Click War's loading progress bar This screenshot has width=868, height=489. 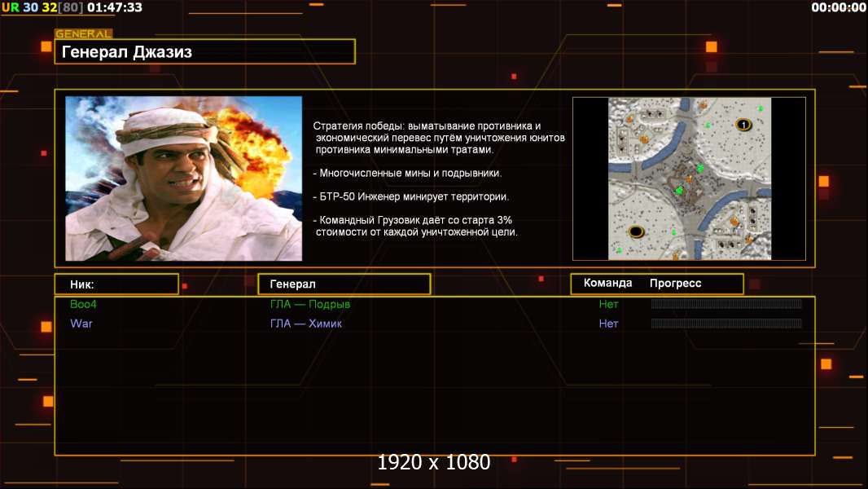point(726,323)
